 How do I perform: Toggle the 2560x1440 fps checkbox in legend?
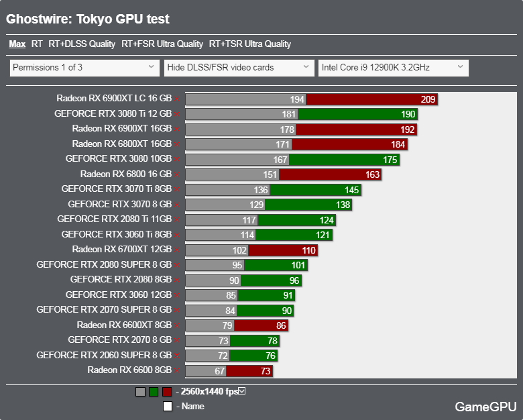[x=242, y=391]
